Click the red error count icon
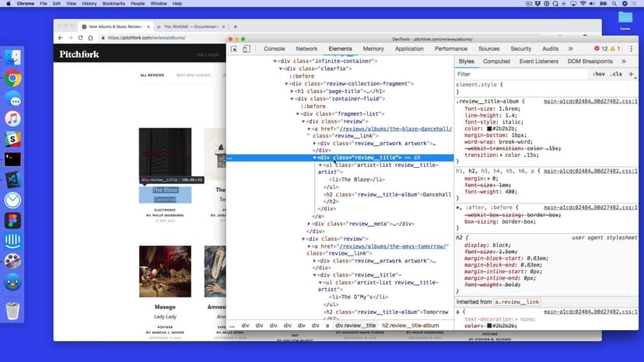Image resolution: width=644 pixels, height=362 pixels. click(x=596, y=49)
